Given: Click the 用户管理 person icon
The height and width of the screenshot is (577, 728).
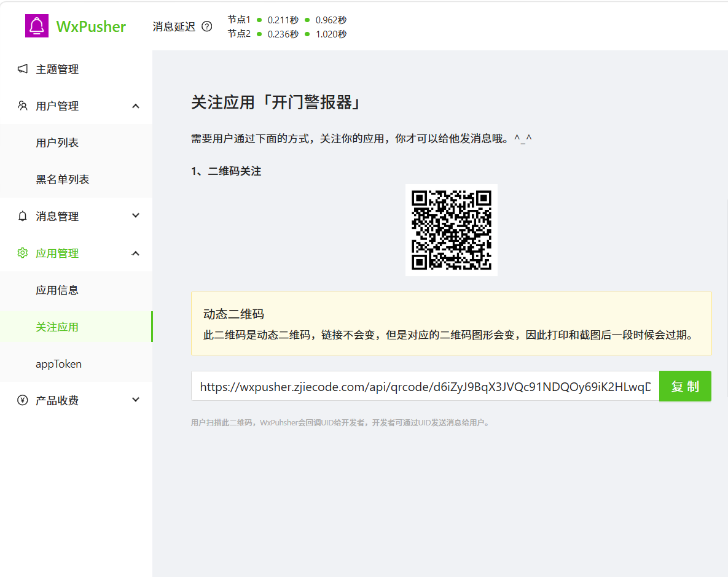Looking at the screenshot, I should [x=22, y=106].
